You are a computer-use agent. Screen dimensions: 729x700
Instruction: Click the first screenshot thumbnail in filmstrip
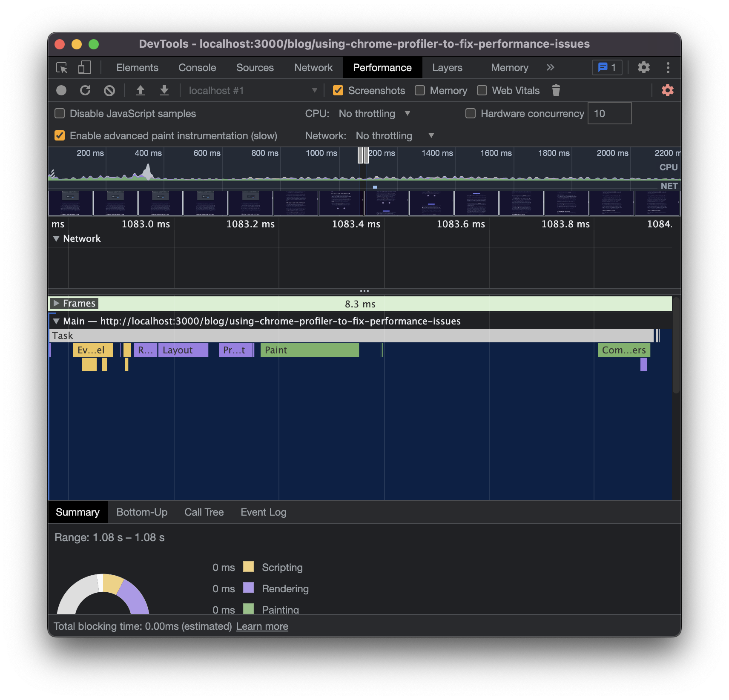tap(70, 203)
